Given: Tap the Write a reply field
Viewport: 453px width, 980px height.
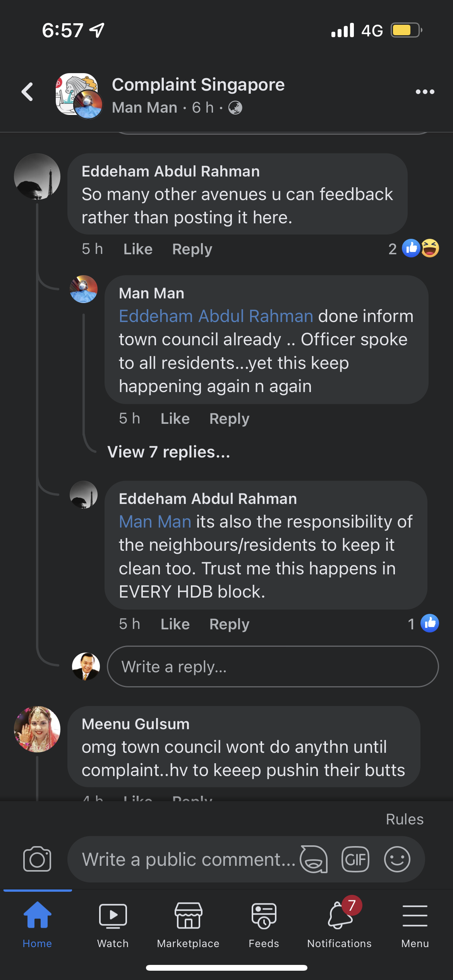Looking at the screenshot, I should (x=273, y=666).
